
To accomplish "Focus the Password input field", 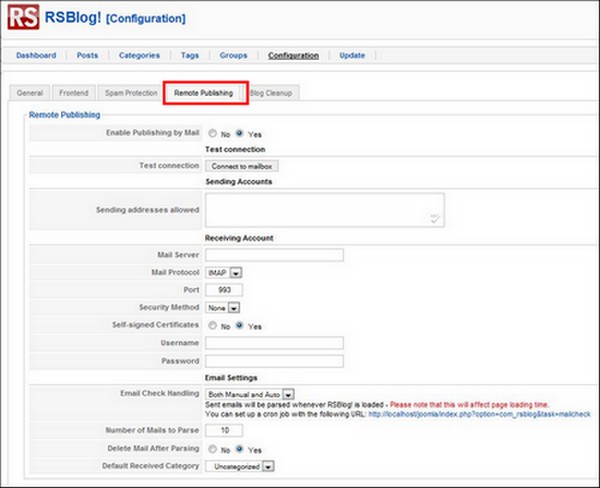I will pyautogui.click(x=274, y=361).
